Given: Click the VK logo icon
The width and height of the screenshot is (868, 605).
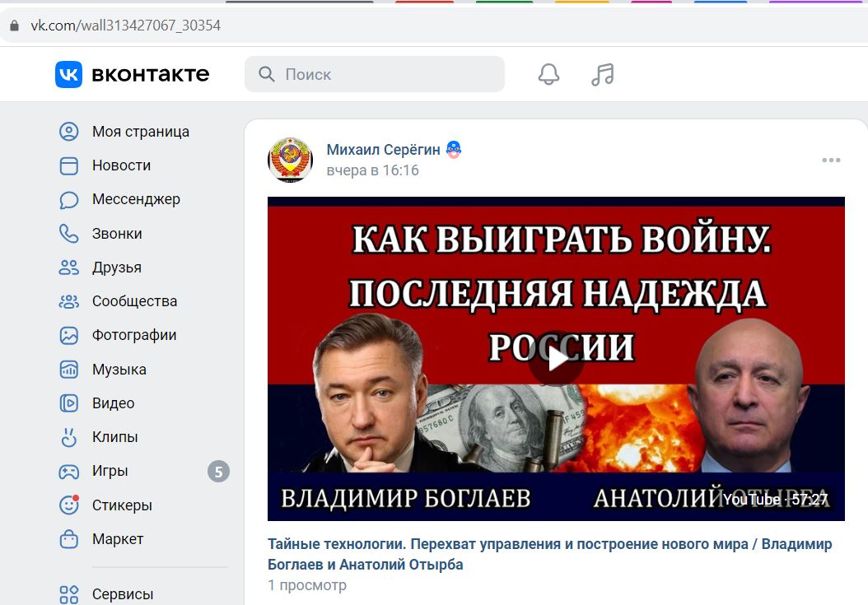Looking at the screenshot, I should click(68, 74).
